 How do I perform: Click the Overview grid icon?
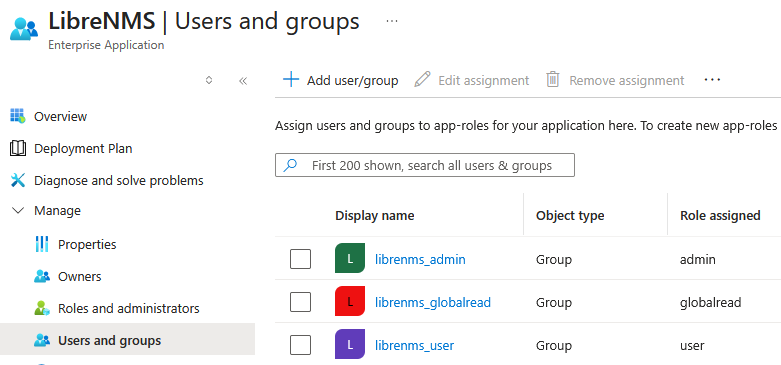click(x=17, y=116)
